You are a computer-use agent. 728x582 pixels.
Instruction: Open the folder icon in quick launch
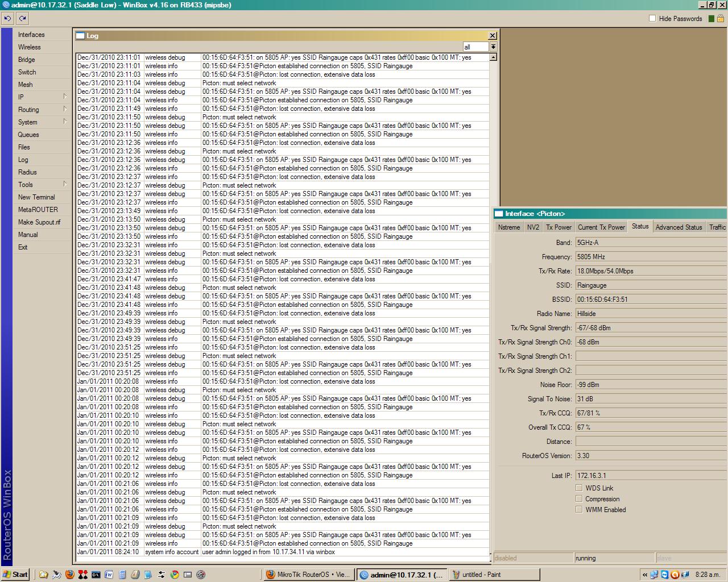[x=43, y=575]
